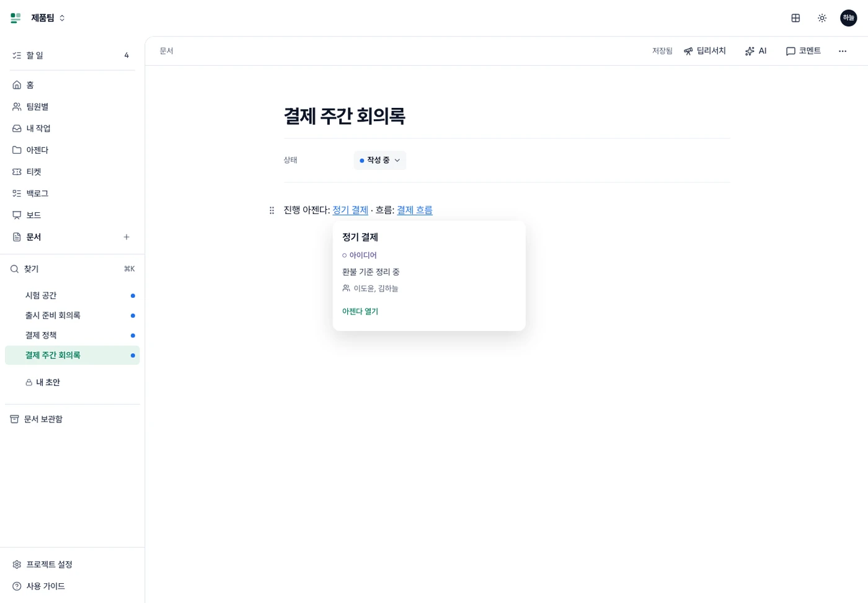
Task: Open 보드 in the sidebar
Action: pos(73,215)
